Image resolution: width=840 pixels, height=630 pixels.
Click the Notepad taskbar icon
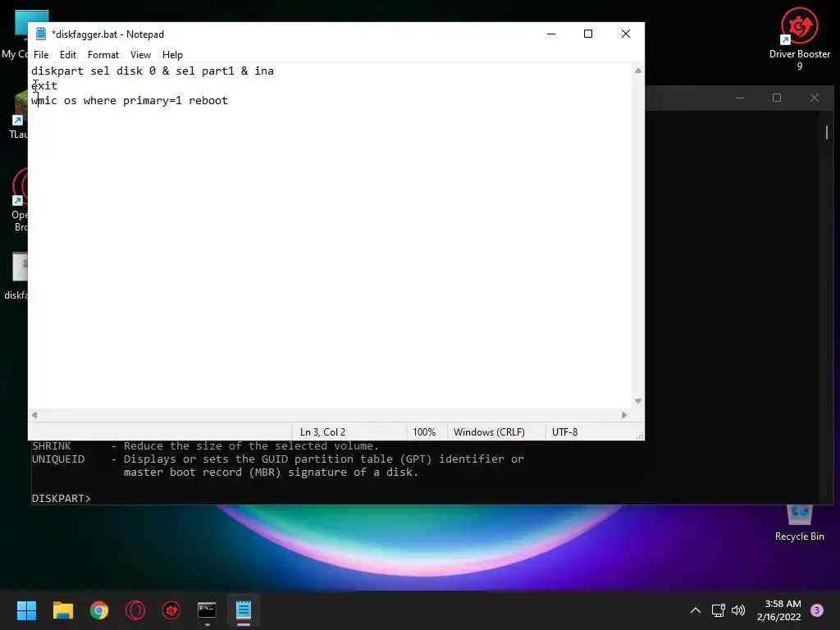pyautogui.click(x=244, y=610)
